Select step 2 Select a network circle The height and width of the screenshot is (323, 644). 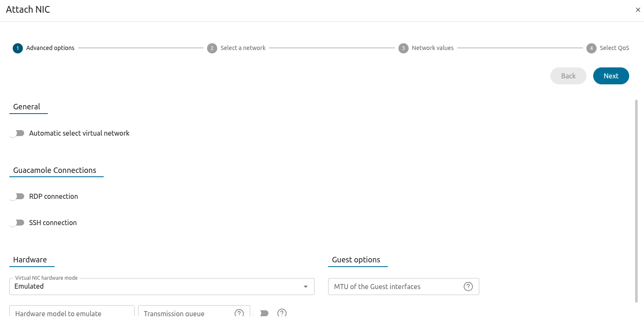coord(212,48)
